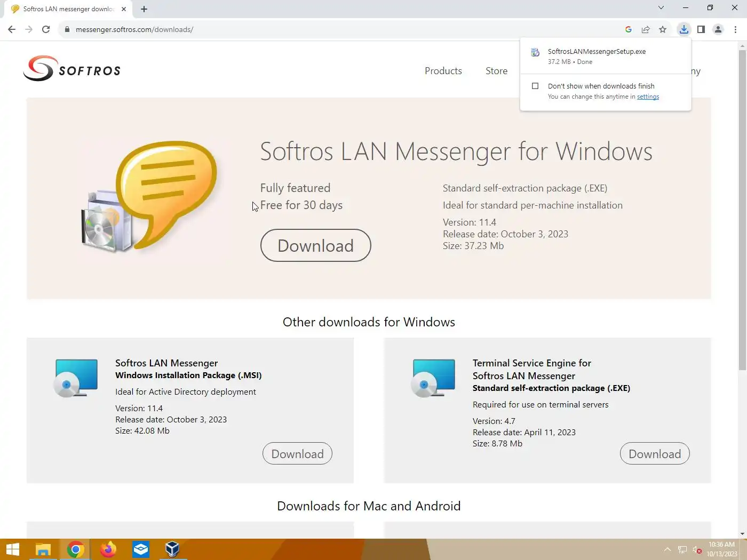Image resolution: width=747 pixels, height=560 pixels.
Task: Open the blue box app in taskbar
Action: [141, 549]
